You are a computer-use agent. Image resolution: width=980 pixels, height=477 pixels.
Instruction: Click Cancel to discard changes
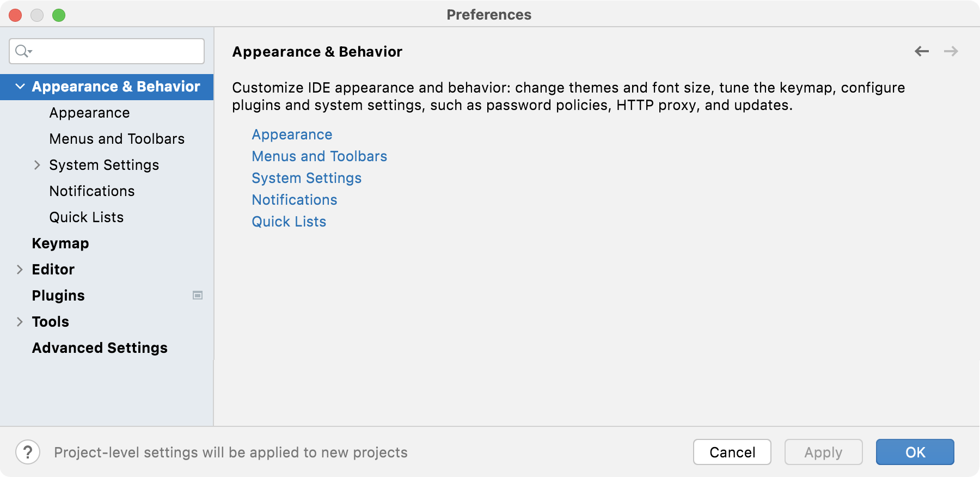pos(732,452)
